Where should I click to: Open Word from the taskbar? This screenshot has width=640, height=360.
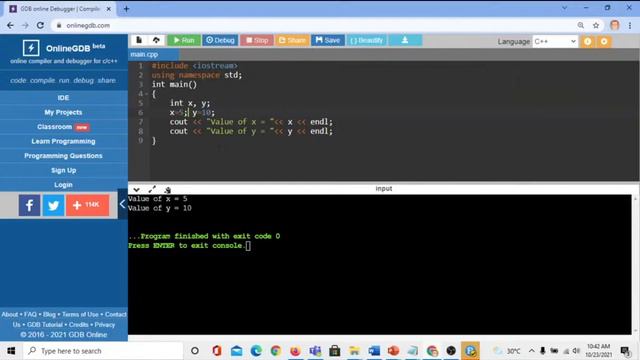coord(373,351)
